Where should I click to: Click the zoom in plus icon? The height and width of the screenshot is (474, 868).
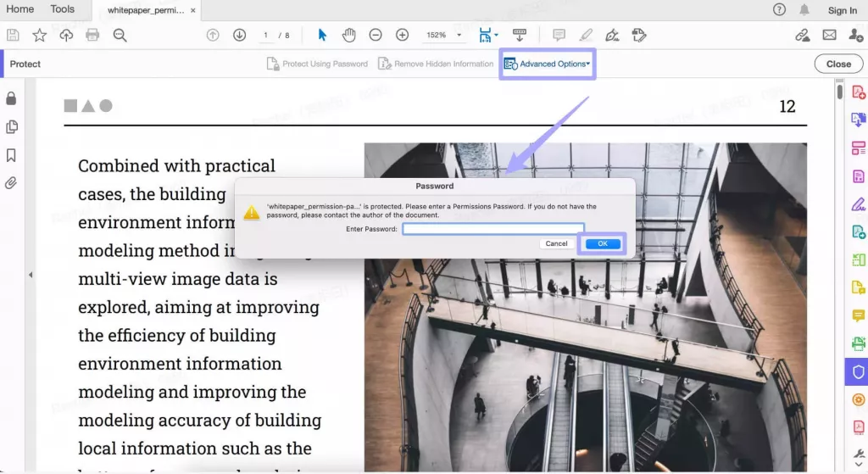tap(403, 35)
